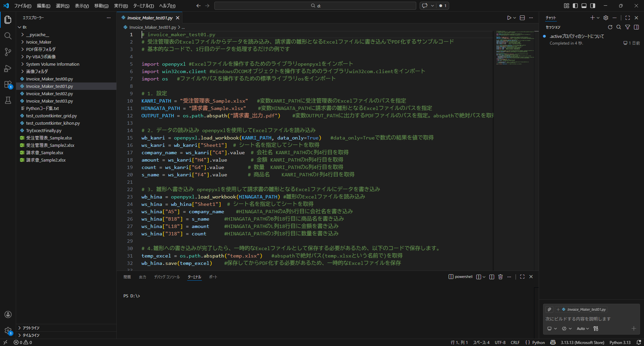Open the Extensions view
The height and width of the screenshot is (346, 644).
(x=8, y=84)
